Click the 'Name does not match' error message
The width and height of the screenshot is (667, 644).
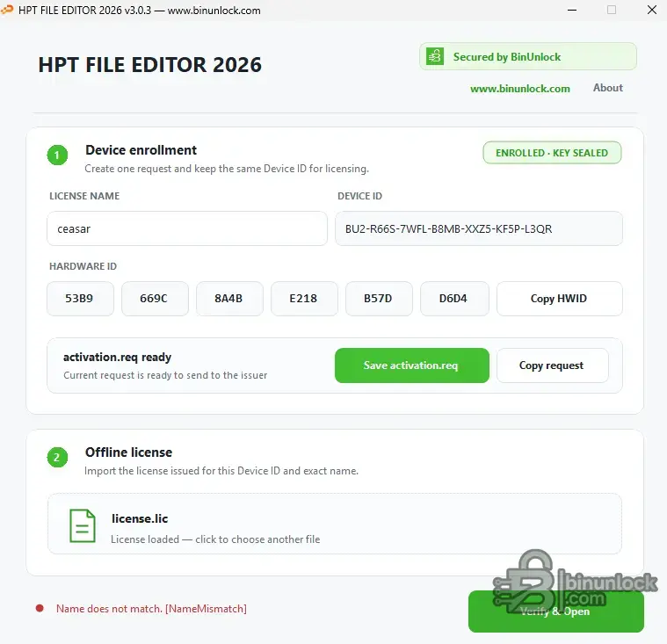point(151,609)
